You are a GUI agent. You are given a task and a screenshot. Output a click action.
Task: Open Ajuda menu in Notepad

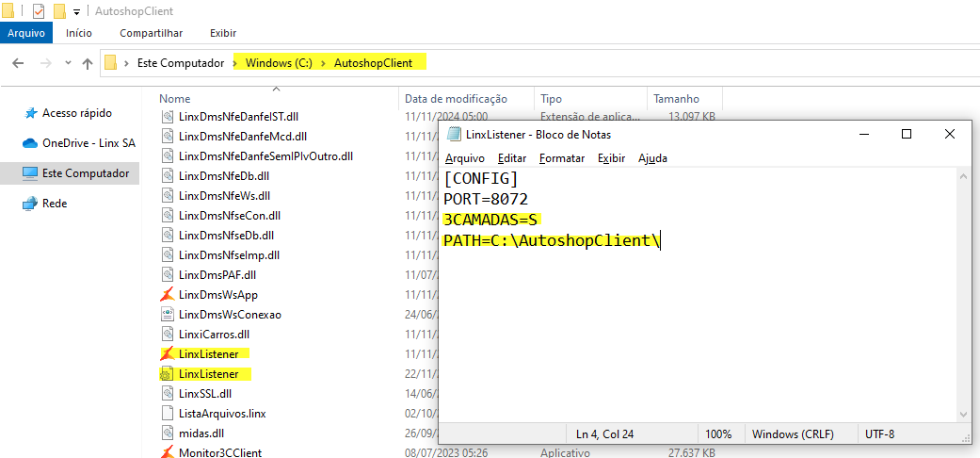tap(652, 159)
